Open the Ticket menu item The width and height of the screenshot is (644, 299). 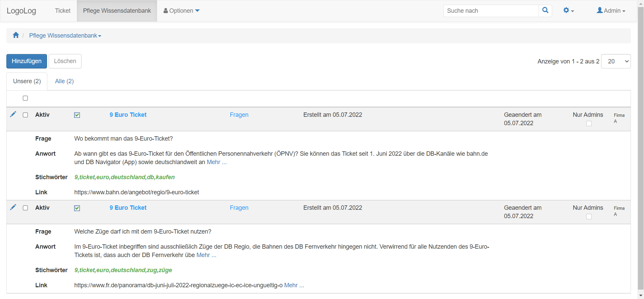point(63,11)
